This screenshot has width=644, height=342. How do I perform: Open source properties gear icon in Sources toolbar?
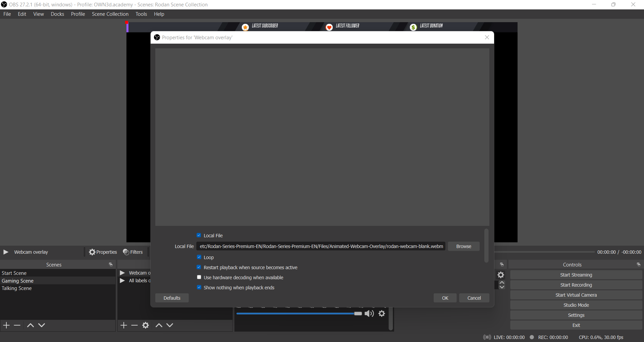pyautogui.click(x=146, y=325)
